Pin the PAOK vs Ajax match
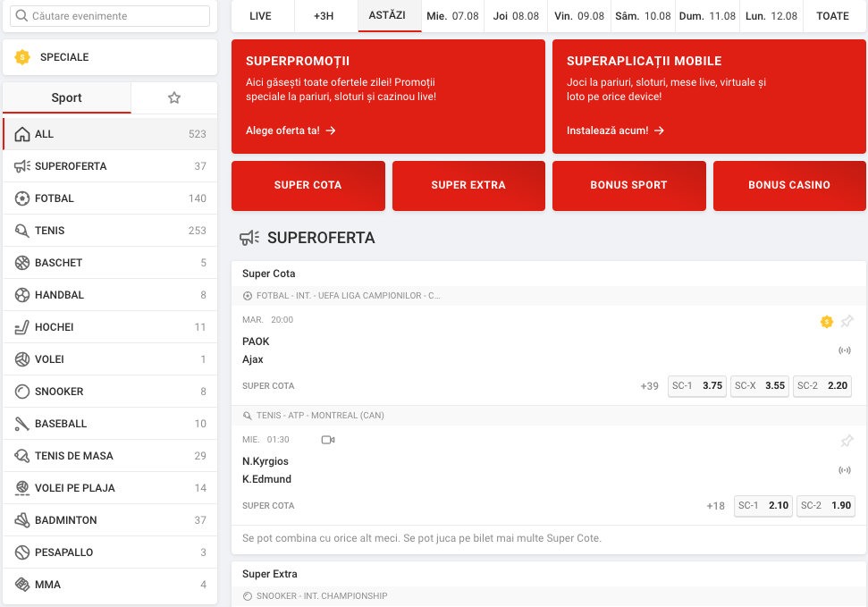The height and width of the screenshot is (607, 868). [x=847, y=321]
